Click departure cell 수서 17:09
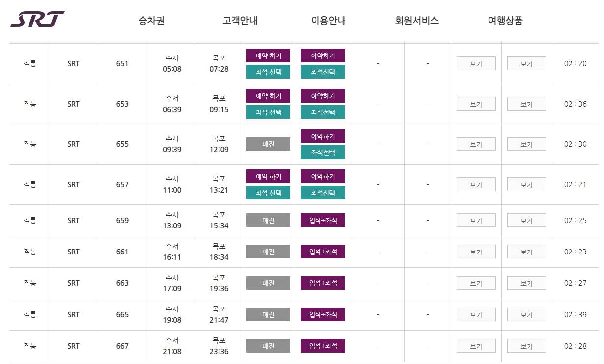Screen dimensions: 604x364 (x=172, y=283)
